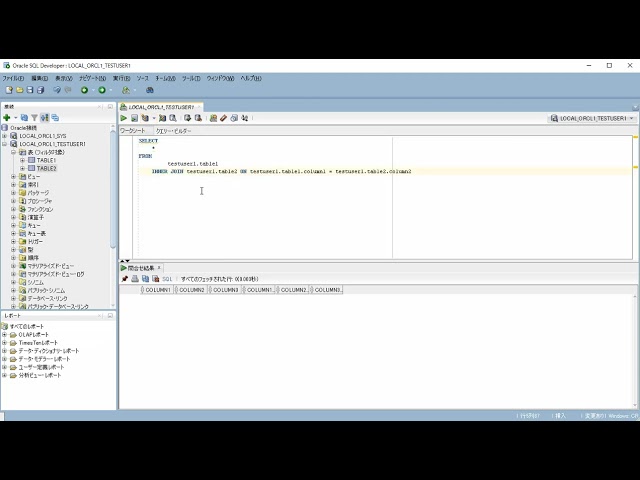Select データ・ディクショナリ・レポート in reports
The image size is (640, 480).
[49, 351]
